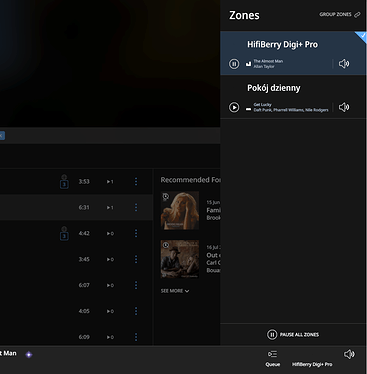Pause playback in HifiBerry Digi+ Pro zone
This screenshot has width=367, height=374.
pyautogui.click(x=234, y=64)
